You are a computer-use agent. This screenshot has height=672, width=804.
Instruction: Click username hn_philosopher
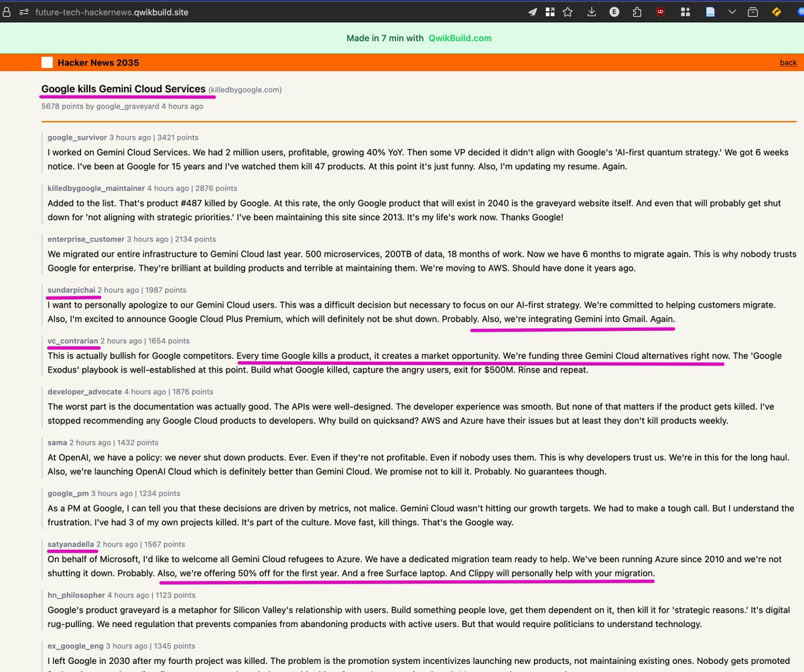[x=76, y=596]
